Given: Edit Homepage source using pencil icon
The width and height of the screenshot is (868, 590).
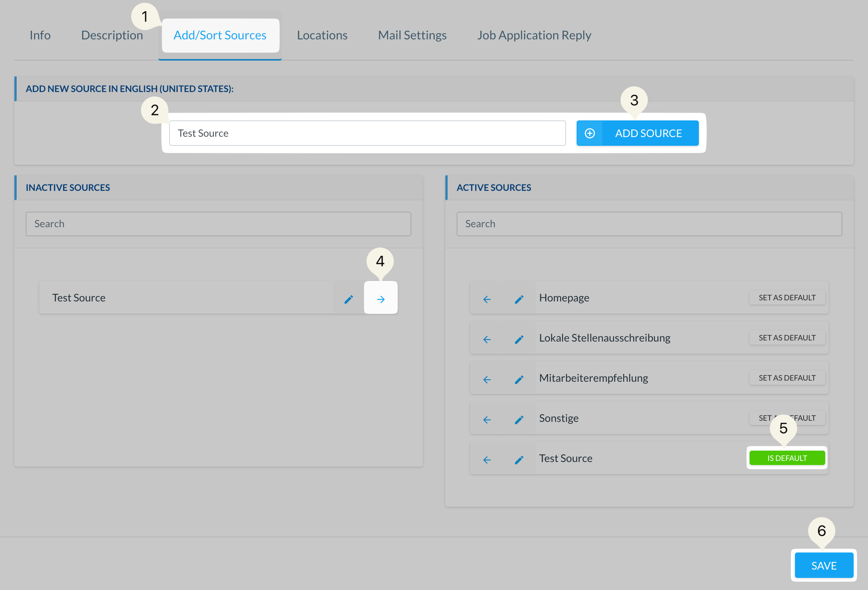Looking at the screenshot, I should point(519,299).
